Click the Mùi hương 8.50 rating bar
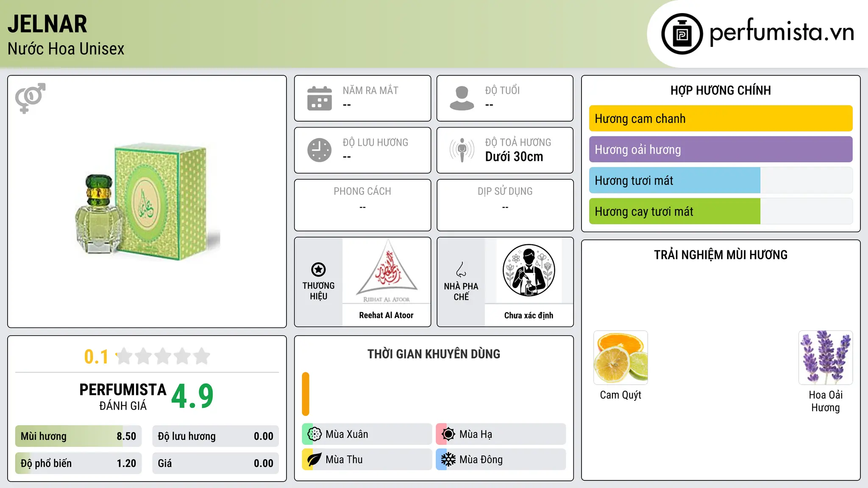The image size is (868, 488). pyautogui.click(x=78, y=436)
